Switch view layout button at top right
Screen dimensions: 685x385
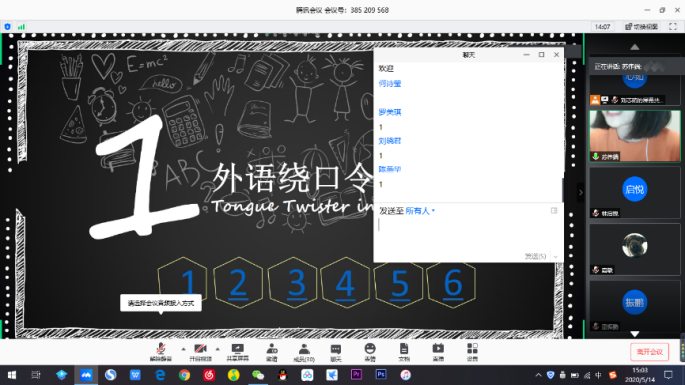tap(641, 27)
